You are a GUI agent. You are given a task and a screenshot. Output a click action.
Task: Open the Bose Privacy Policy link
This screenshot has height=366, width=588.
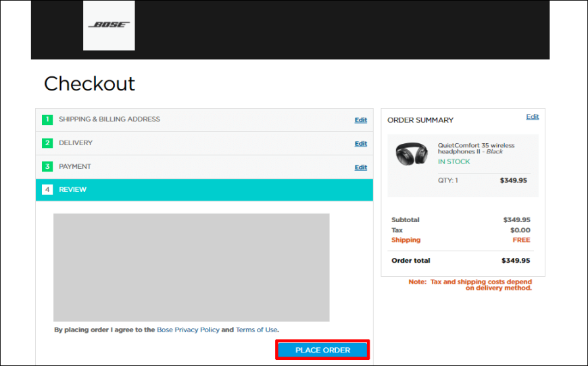[188, 330]
